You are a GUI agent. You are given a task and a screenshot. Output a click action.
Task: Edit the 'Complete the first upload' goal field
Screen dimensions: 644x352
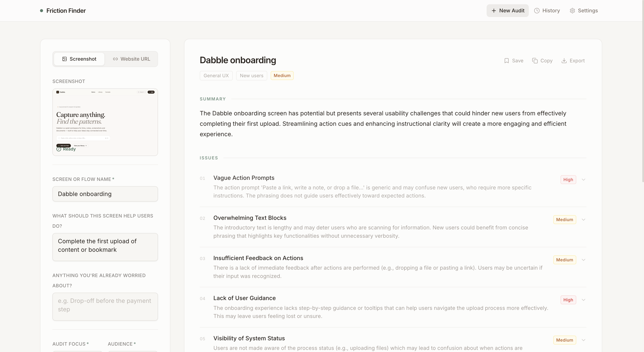tap(105, 247)
